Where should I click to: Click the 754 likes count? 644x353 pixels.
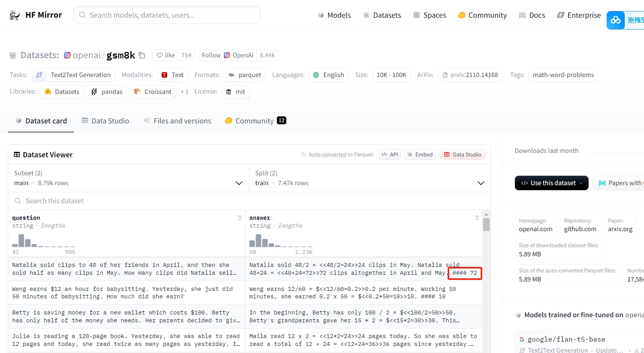[x=187, y=55]
